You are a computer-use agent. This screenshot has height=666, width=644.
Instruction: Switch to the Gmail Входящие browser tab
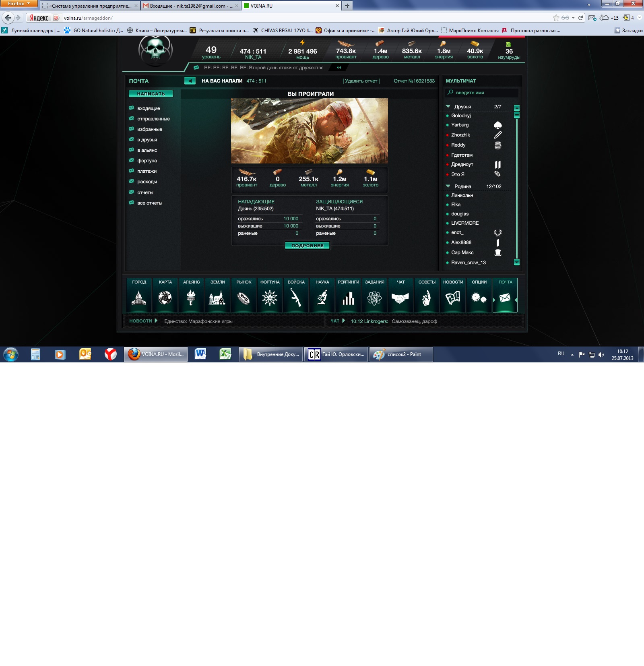[190, 6]
